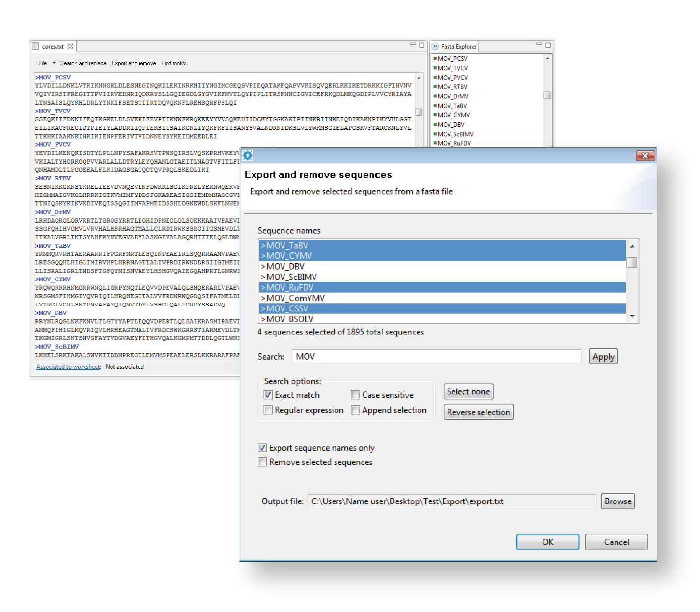Click the Search text field
This screenshot has width=700, height=612.
point(436,356)
